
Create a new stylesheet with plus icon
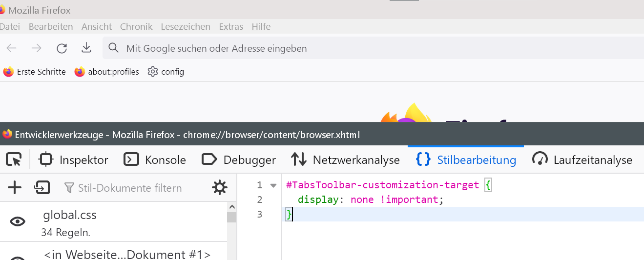click(x=15, y=187)
